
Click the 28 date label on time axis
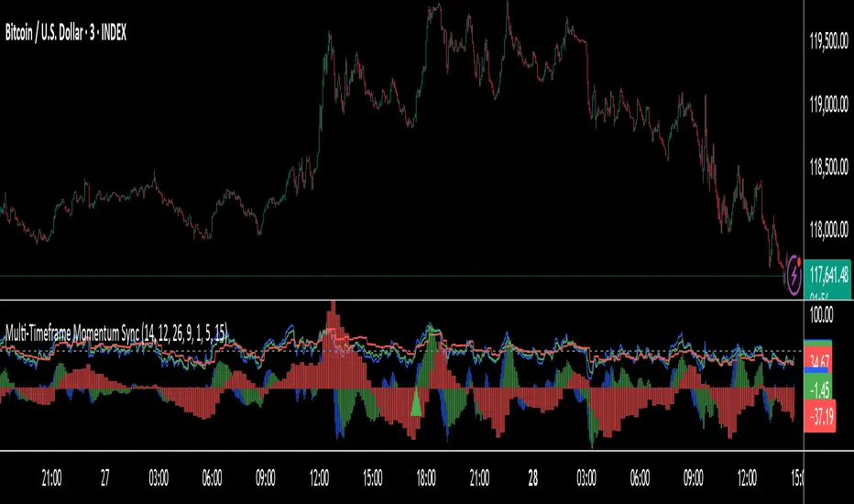(x=532, y=477)
